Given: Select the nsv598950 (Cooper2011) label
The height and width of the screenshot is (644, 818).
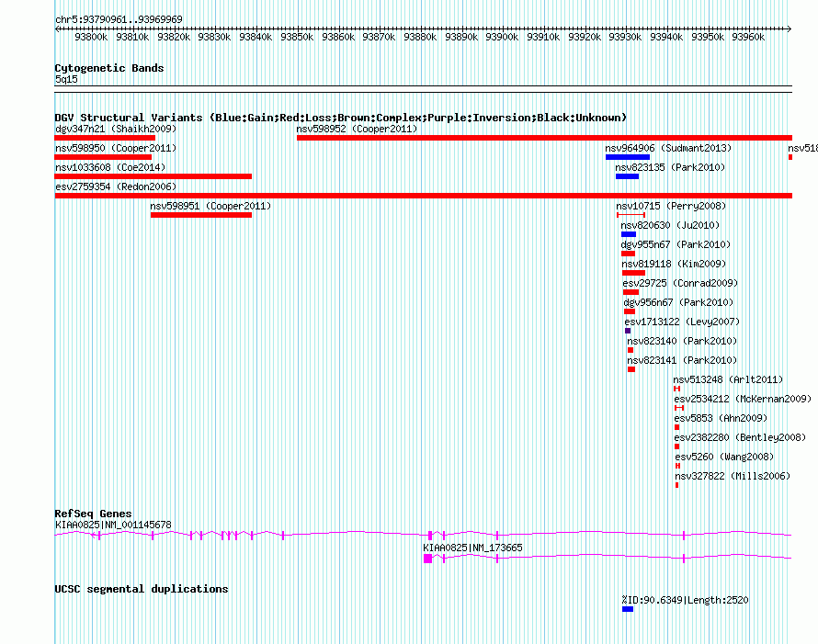Looking at the screenshot, I should tap(116, 148).
